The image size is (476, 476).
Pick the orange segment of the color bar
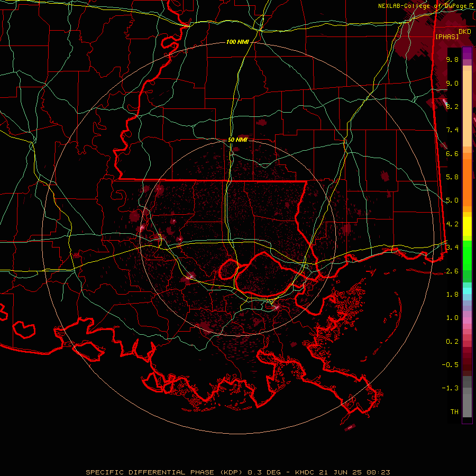[467, 179]
